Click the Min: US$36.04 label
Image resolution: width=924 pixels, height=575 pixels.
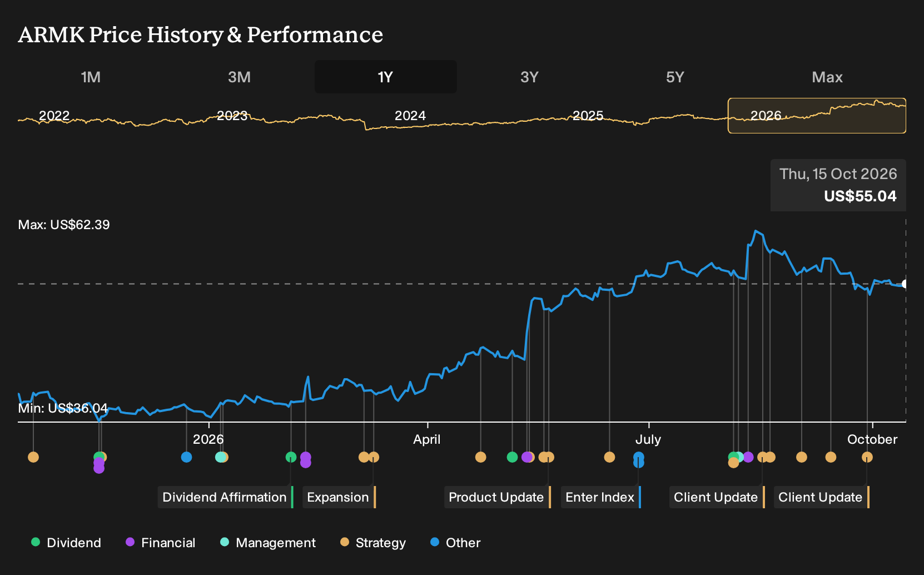(63, 408)
